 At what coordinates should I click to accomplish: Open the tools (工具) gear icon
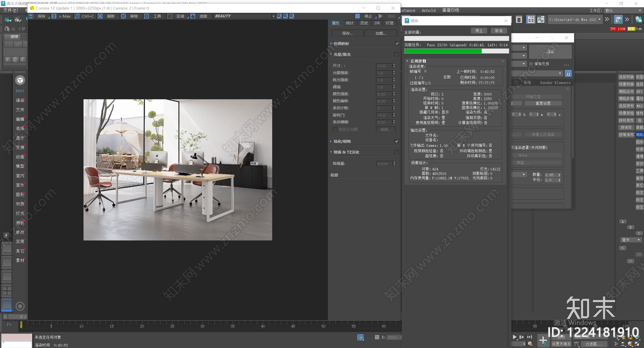point(147,16)
